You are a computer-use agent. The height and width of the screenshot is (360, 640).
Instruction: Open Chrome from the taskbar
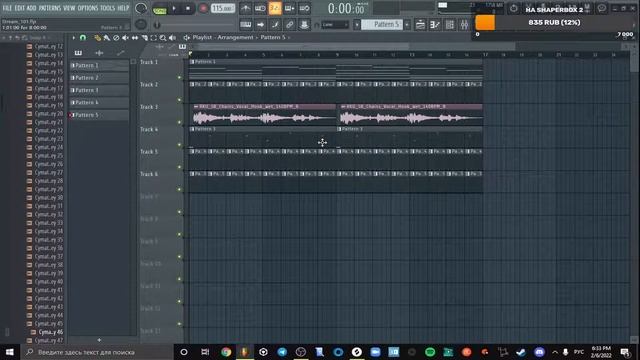pos(226,352)
